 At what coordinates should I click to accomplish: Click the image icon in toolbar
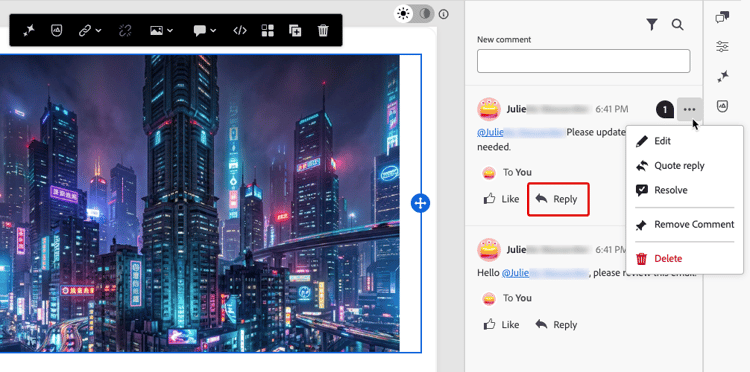click(156, 31)
